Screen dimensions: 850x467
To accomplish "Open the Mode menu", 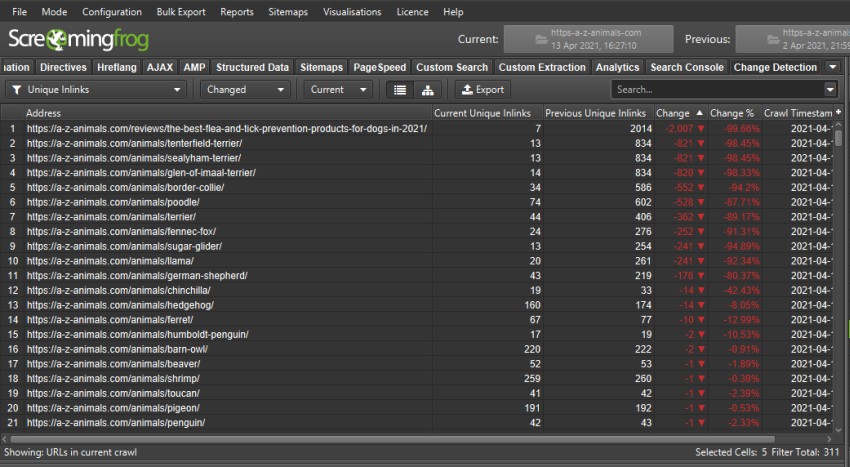I will point(54,12).
